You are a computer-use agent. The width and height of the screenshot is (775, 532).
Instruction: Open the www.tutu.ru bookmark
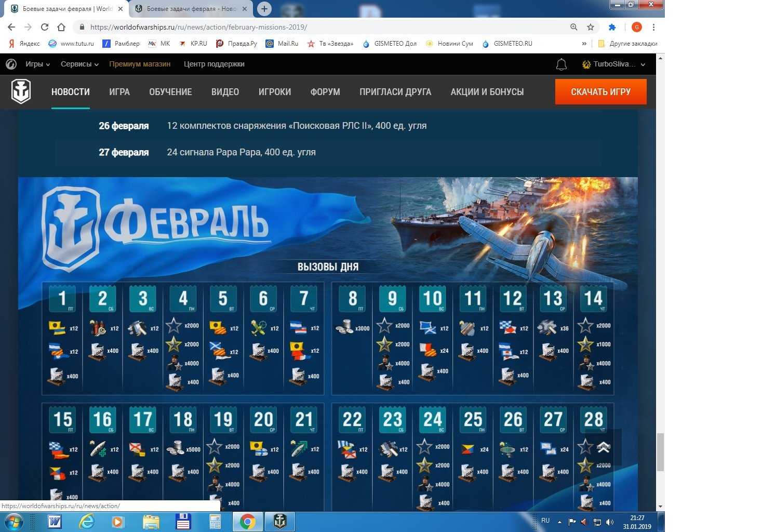(x=71, y=44)
